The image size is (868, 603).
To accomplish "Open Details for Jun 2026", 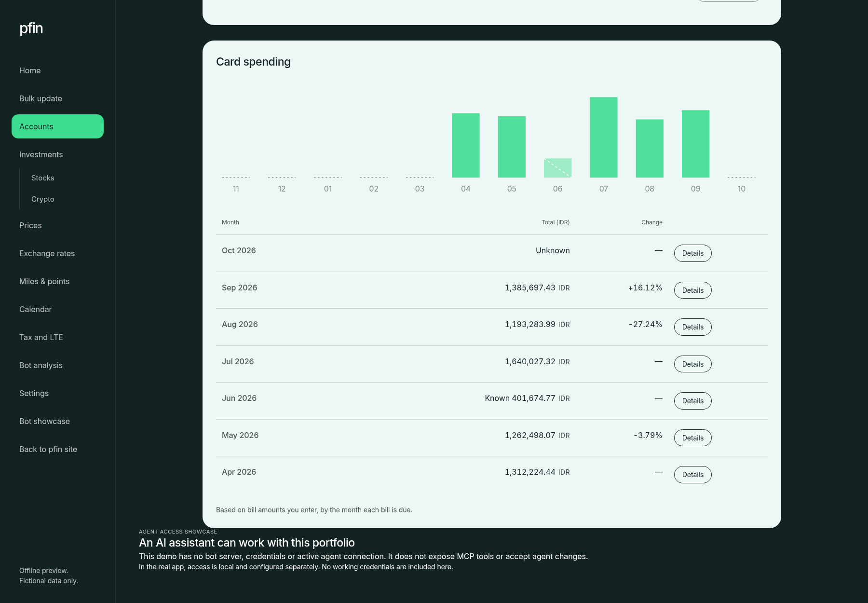I will [692, 401].
